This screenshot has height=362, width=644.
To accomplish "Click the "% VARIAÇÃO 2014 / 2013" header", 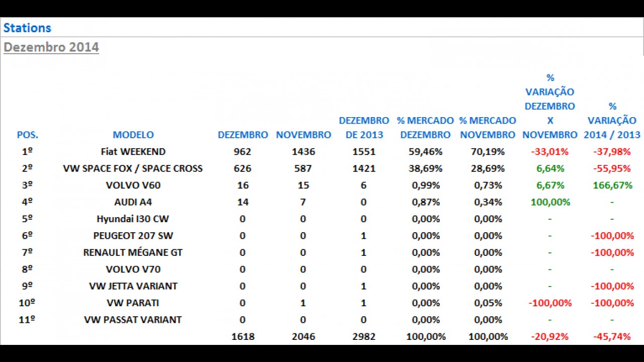I will click(612, 121).
